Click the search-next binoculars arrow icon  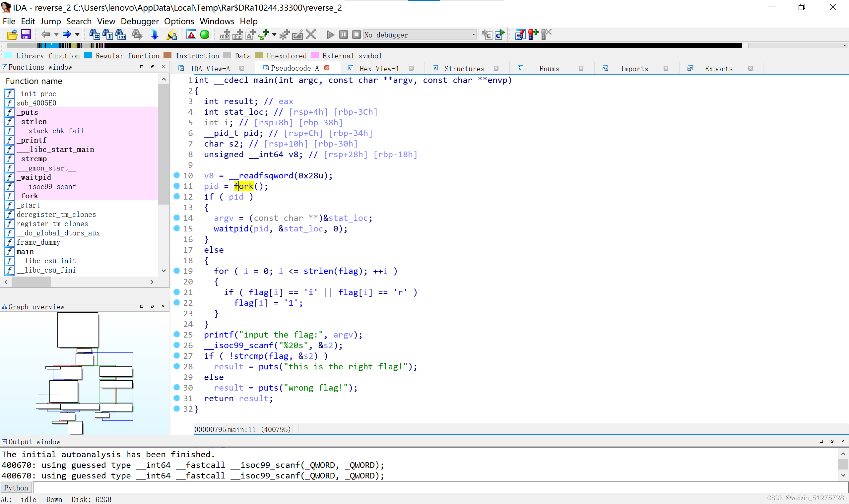[x=137, y=34]
